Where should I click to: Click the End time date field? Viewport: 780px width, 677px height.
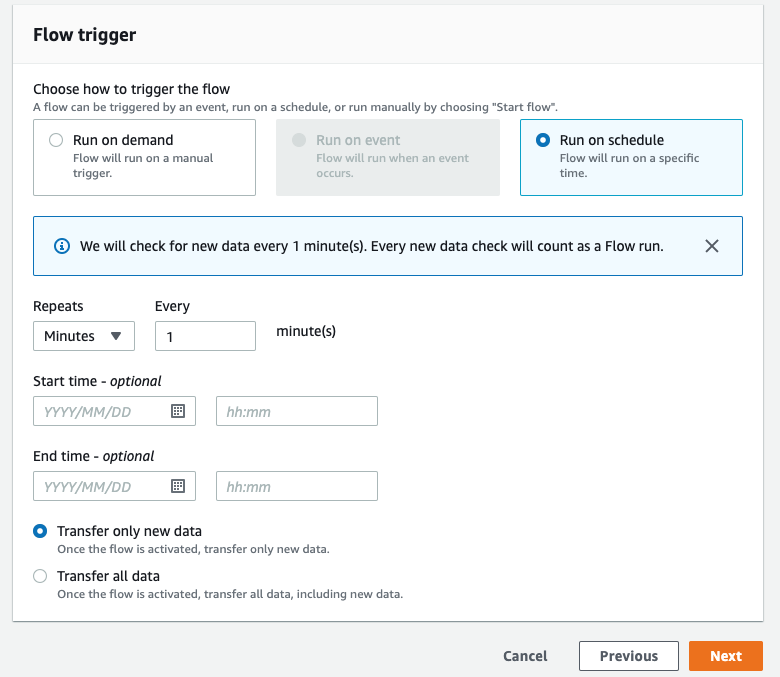click(x=114, y=486)
